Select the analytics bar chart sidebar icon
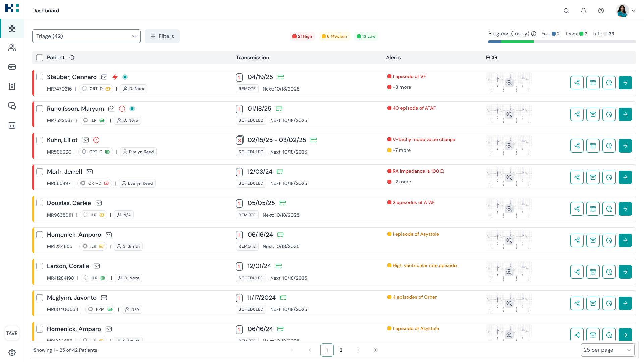The image size is (644, 362). (x=12, y=125)
